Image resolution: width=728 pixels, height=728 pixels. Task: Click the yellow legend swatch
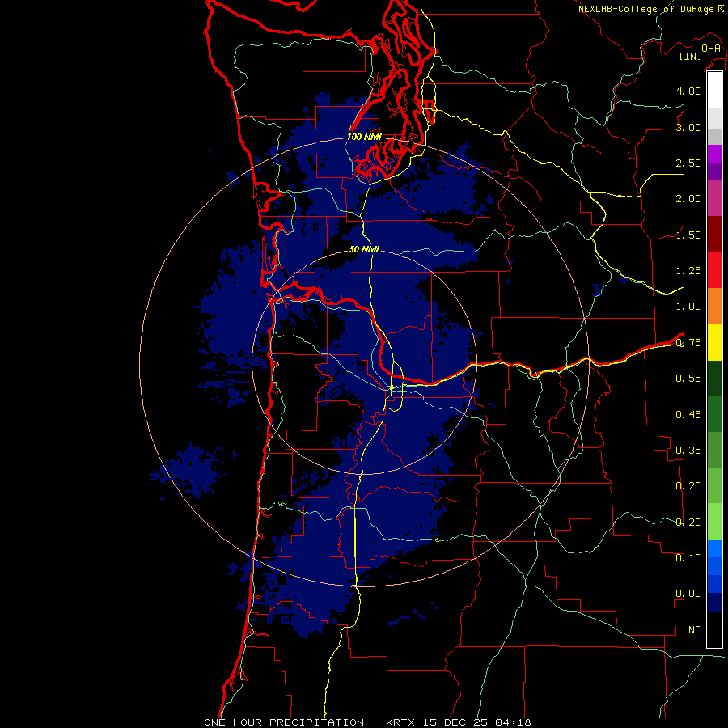pos(714,342)
